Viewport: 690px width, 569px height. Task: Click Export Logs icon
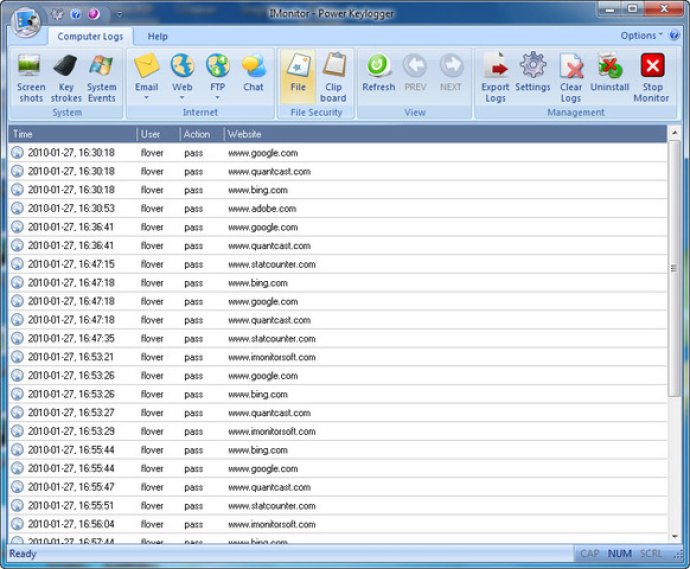point(495,66)
